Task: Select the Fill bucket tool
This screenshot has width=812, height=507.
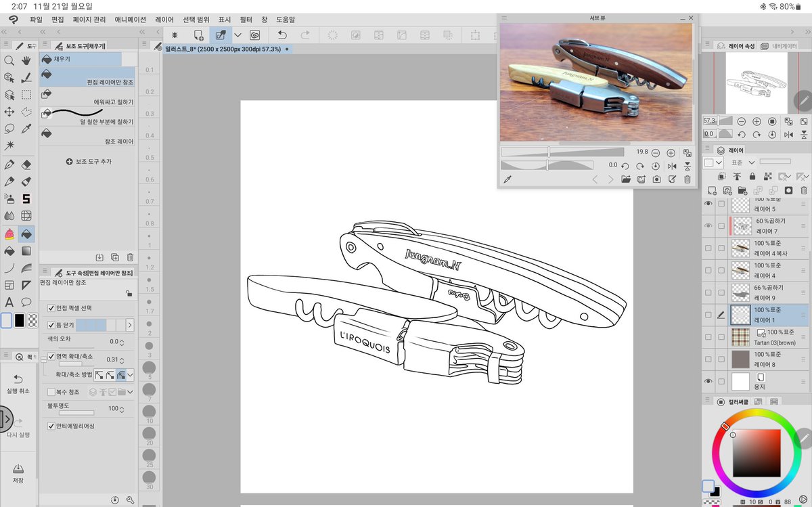Action: coord(26,234)
